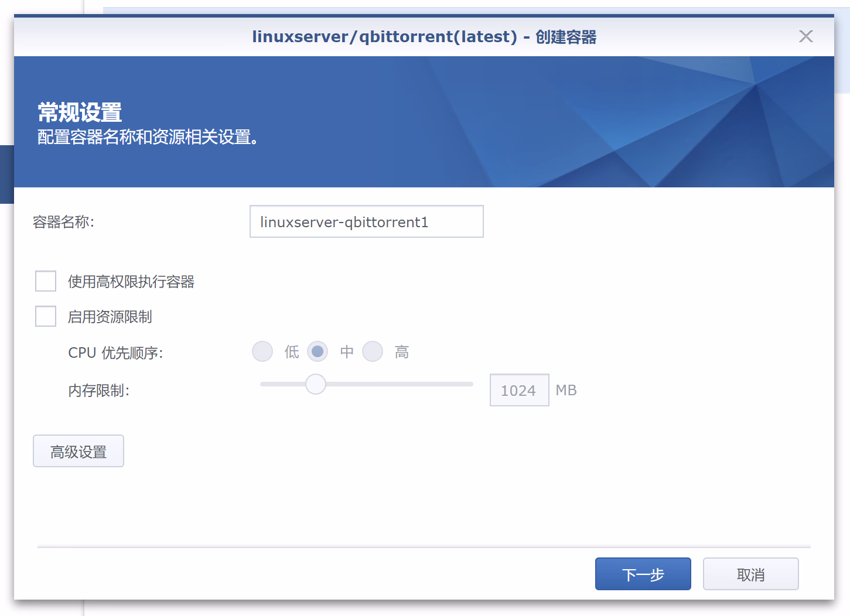Open 高级设置 advanced settings
The width and height of the screenshot is (850, 616).
(78, 451)
